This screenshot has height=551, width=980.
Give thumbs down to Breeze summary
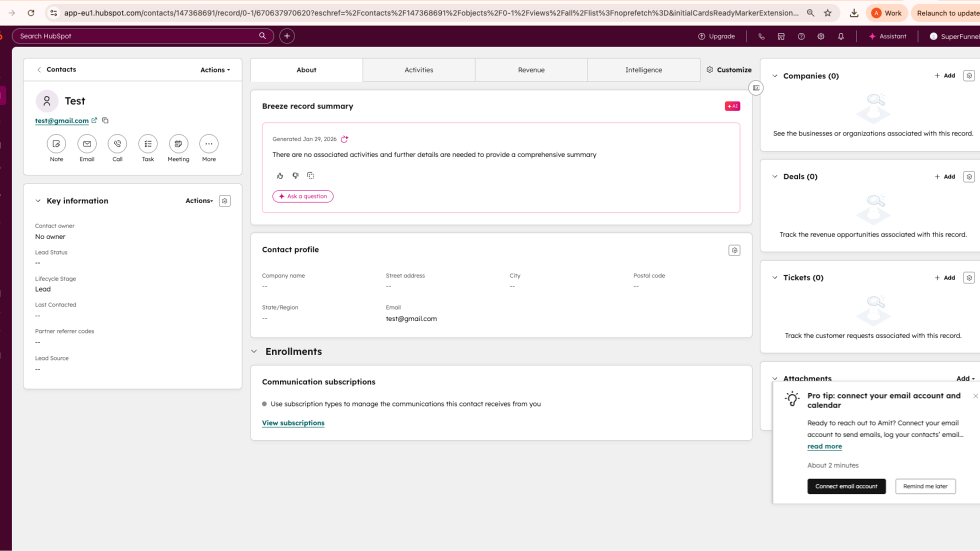[296, 176]
